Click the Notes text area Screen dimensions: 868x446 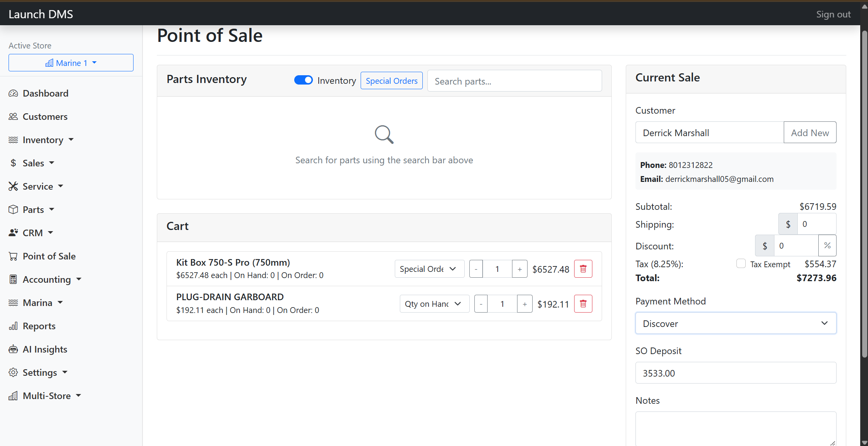point(736,429)
